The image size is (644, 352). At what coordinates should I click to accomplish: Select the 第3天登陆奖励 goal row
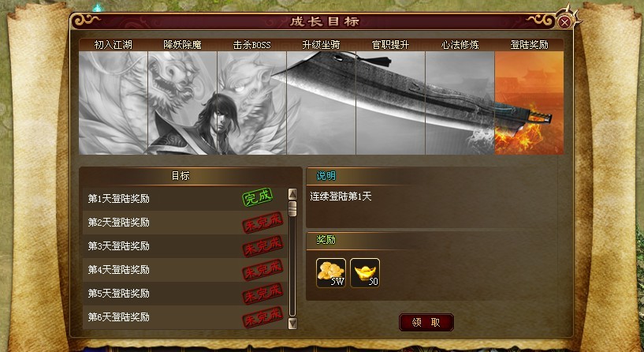[x=184, y=246]
